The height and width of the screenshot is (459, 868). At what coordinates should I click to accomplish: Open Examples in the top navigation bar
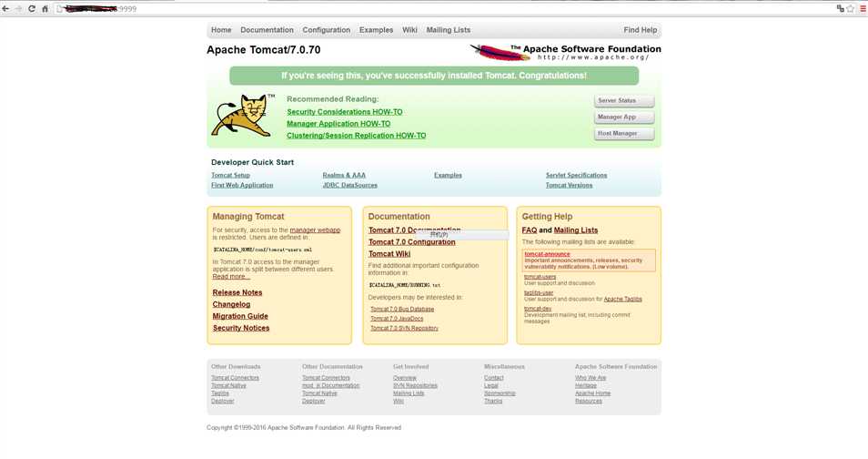coord(376,30)
